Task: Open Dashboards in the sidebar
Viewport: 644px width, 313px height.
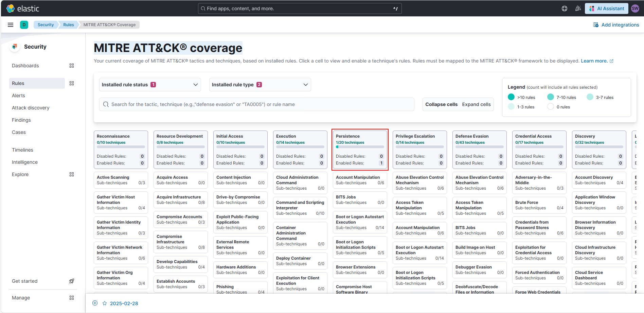Action: 25,66
